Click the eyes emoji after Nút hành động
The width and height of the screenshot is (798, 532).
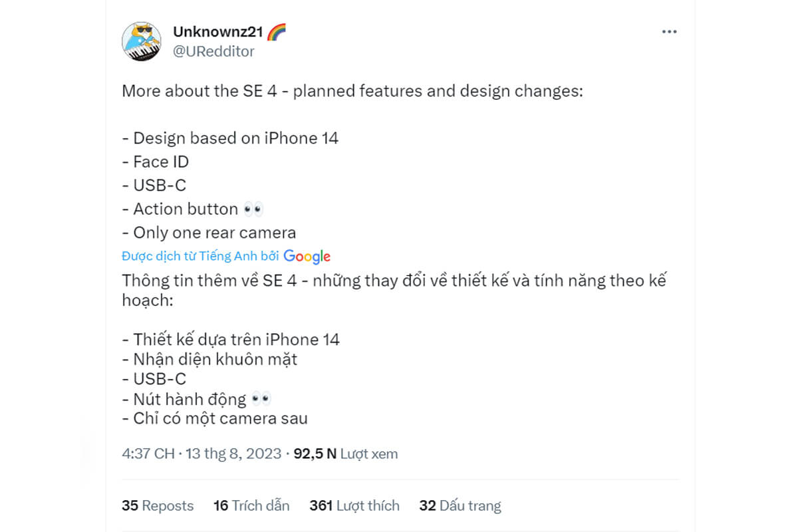point(262,398)
